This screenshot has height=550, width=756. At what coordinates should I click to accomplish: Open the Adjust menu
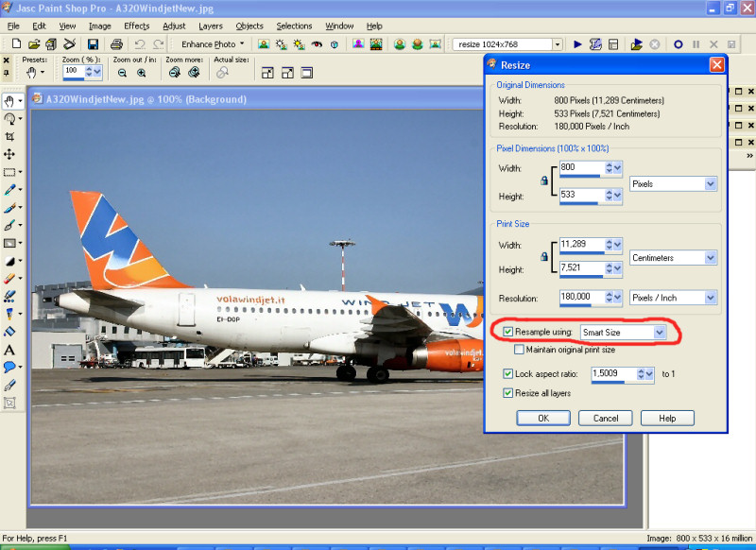click(174, 26)
